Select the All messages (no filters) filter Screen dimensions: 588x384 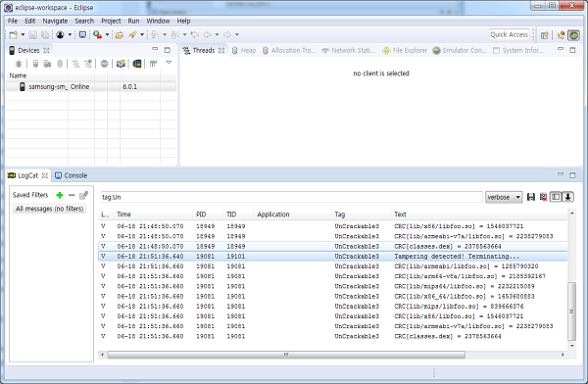50,209
